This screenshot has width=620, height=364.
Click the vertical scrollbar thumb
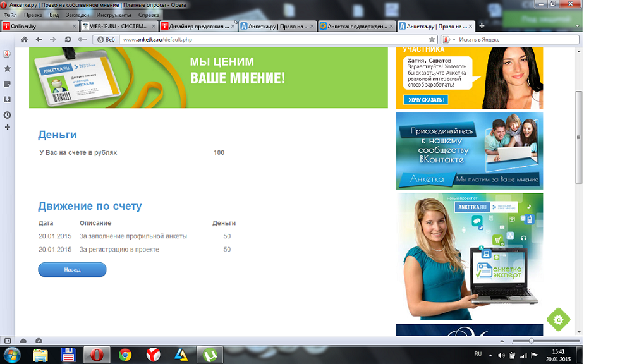click(579, 137)
